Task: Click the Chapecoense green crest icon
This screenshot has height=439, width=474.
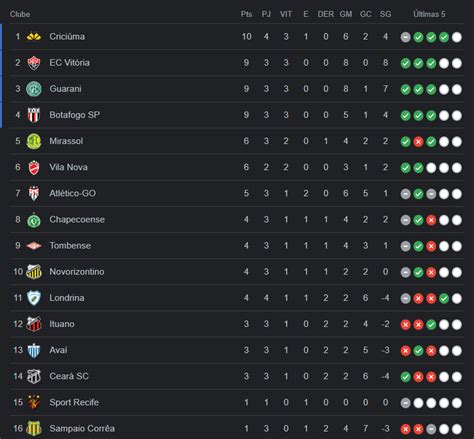Action: coord(34,220)
